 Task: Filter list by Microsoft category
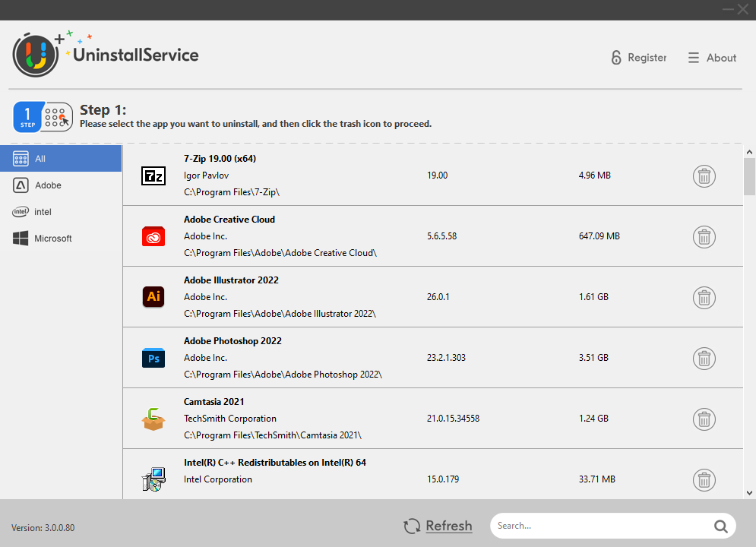point(61,238)
